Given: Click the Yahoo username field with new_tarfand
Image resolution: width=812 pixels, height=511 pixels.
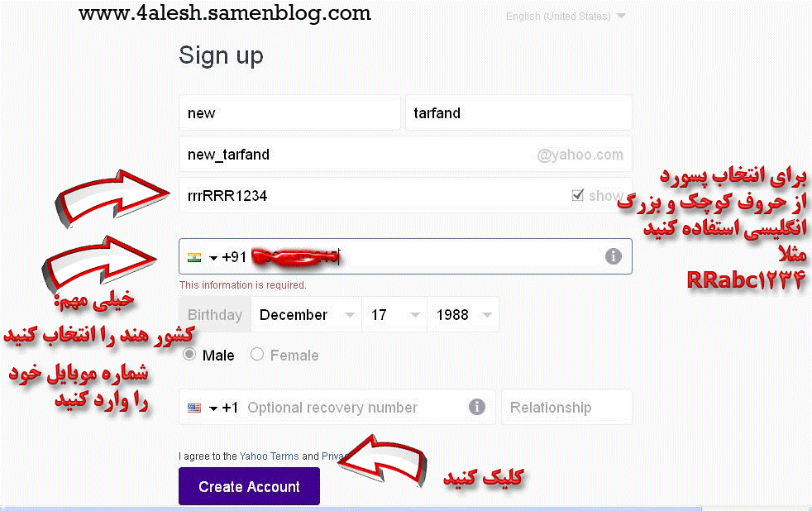Looking at the screenshot, I should pos(405,155).
